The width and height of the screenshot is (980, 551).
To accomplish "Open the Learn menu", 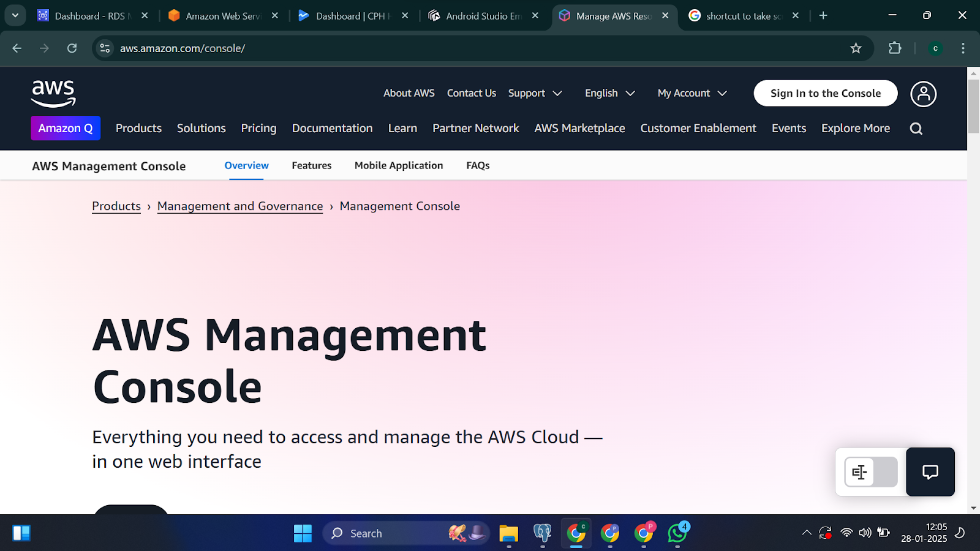I will coord(402,128).
